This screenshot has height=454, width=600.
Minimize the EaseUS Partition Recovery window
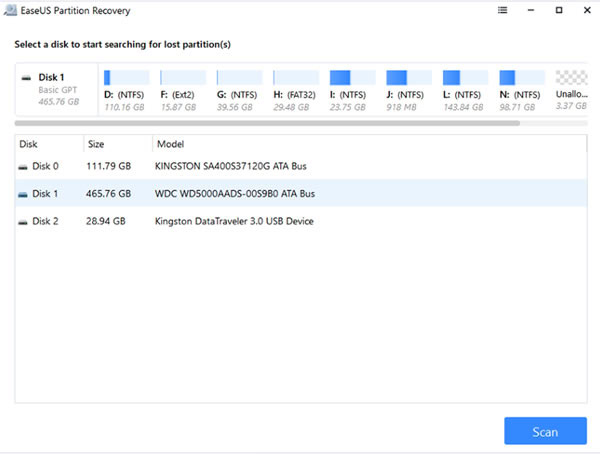[531, 10]
